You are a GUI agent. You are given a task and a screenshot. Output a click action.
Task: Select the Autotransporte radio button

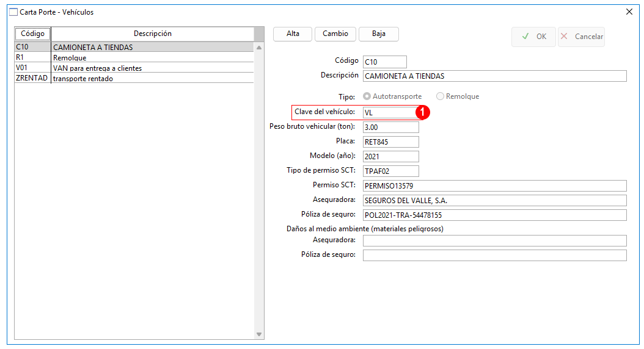tap(367, 96)
